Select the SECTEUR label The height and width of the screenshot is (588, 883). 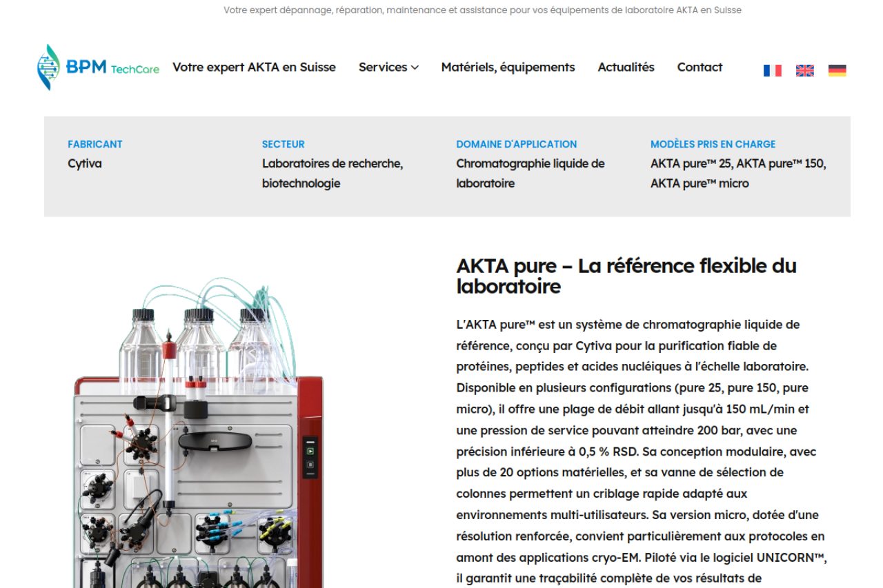click(x=284, y=144)
